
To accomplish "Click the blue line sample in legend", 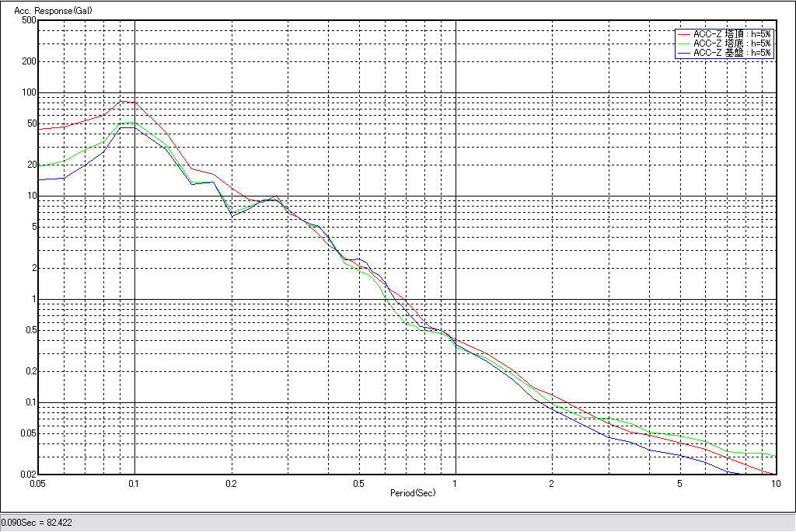I will tap(684, 53).
